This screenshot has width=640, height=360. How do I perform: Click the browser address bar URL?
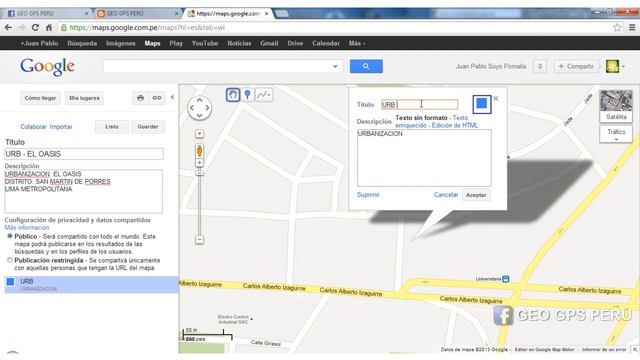point(147,27)
